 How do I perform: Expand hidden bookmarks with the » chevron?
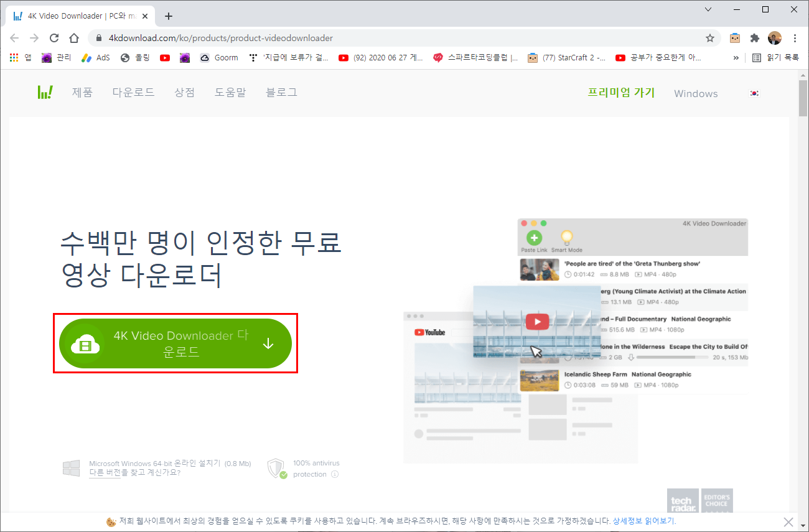pyautogui.click(x=736, y=57)
